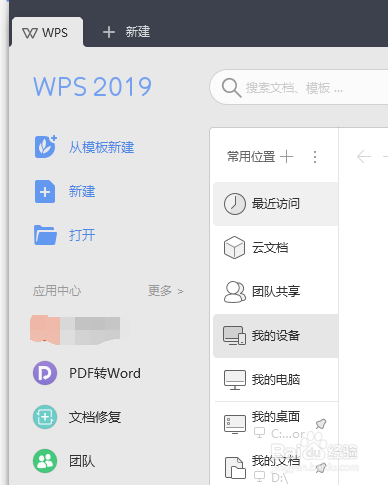The width and height of the screenshot is (388, 485).
Task: Click the green 团队 people icon
Action: 45,461
